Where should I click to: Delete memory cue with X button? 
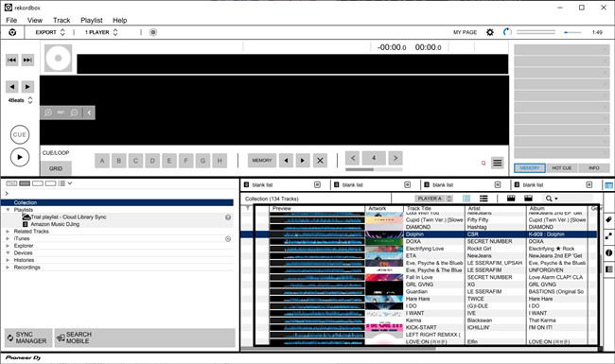[320, 160]
